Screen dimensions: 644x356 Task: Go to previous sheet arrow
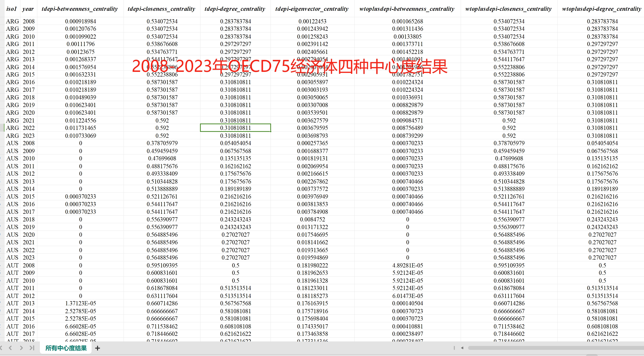click(x=10, y=348)
